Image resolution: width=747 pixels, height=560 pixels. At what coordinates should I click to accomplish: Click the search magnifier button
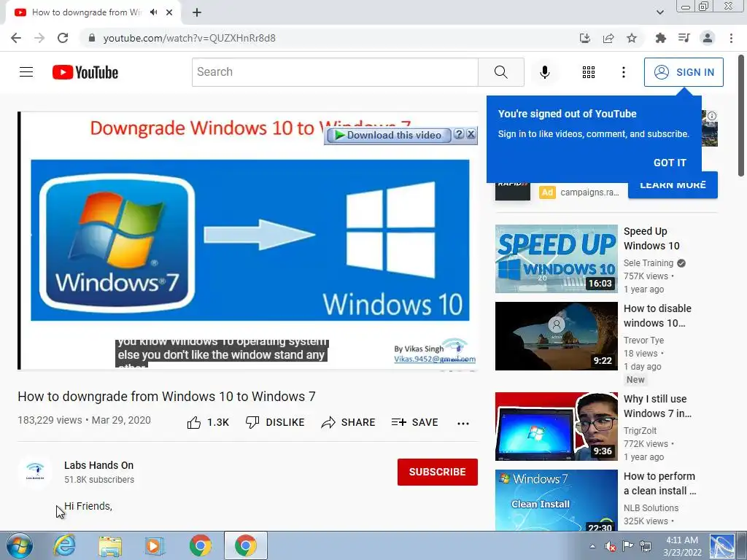pos(500,72)
